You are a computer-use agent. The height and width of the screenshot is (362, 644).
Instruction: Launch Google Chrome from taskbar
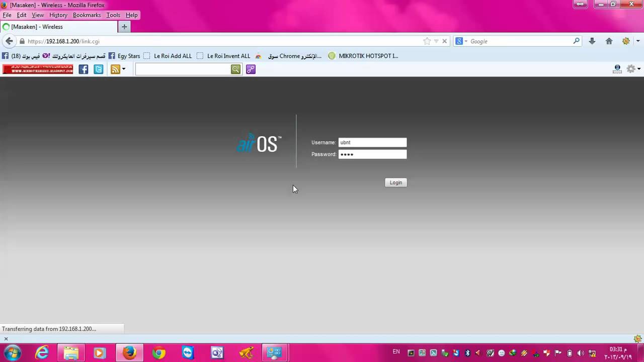click(x=158, y=353)
